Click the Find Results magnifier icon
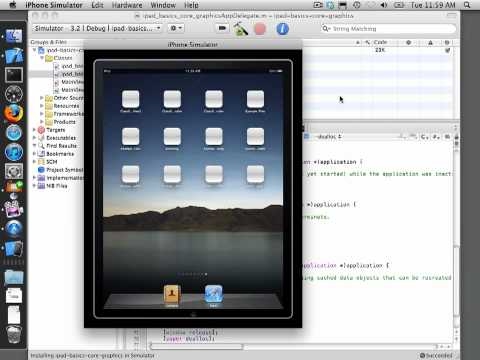Image resolution: width=480 pixels, height=360 pixels. pyautogui.click(x=41, y=146)
